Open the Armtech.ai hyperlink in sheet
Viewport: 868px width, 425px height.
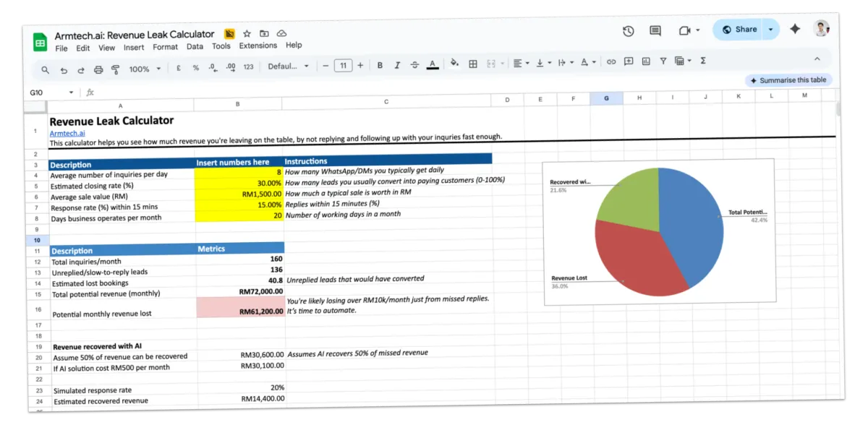67,133
